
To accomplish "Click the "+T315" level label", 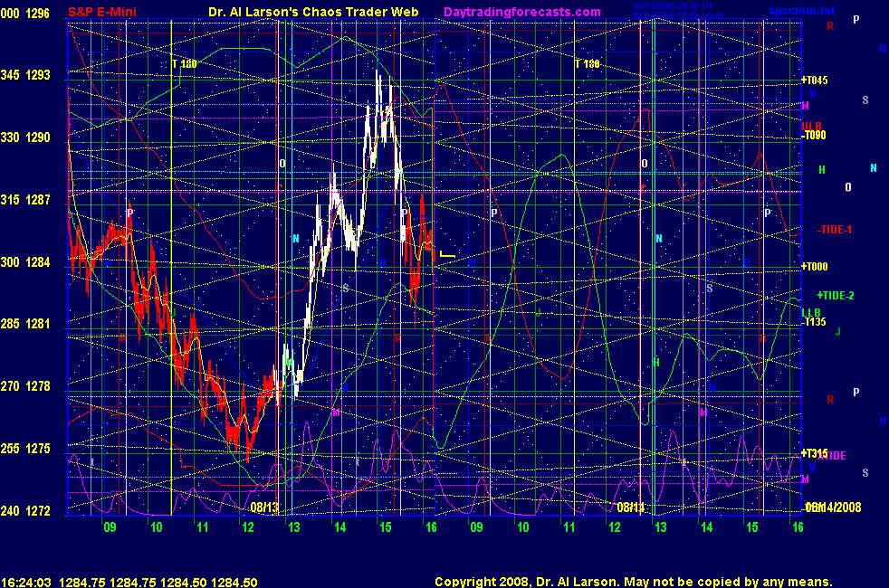I will (x=814, y=452).
